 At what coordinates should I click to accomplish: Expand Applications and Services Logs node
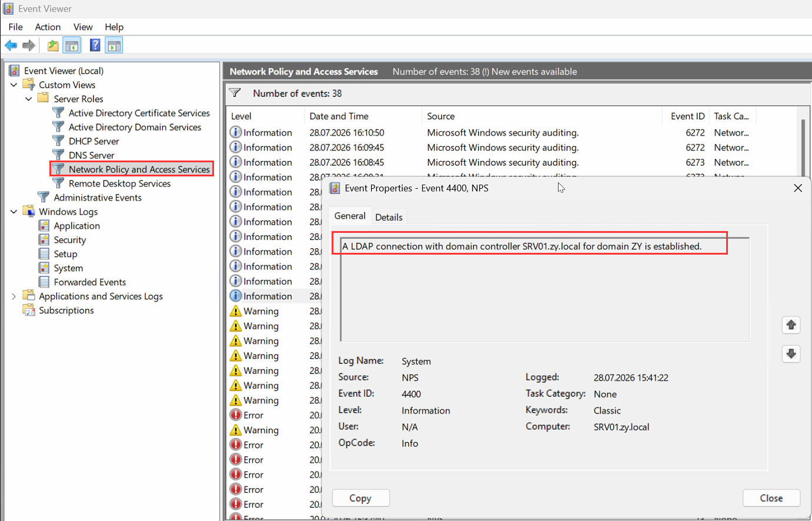14,296
